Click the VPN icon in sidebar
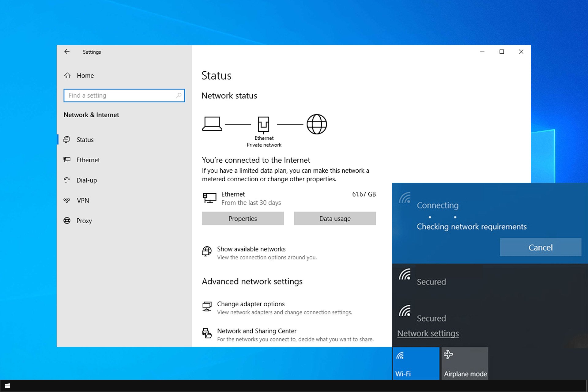 point(67,200)
